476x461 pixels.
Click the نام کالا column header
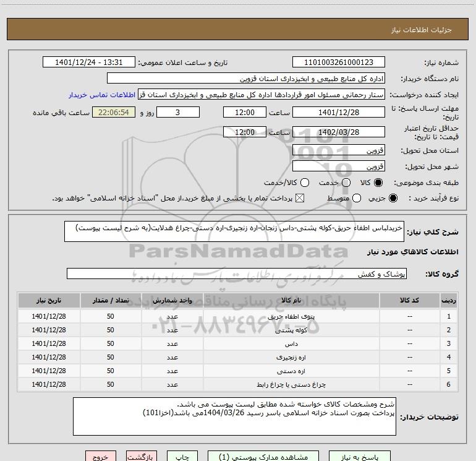coord(291,300)
